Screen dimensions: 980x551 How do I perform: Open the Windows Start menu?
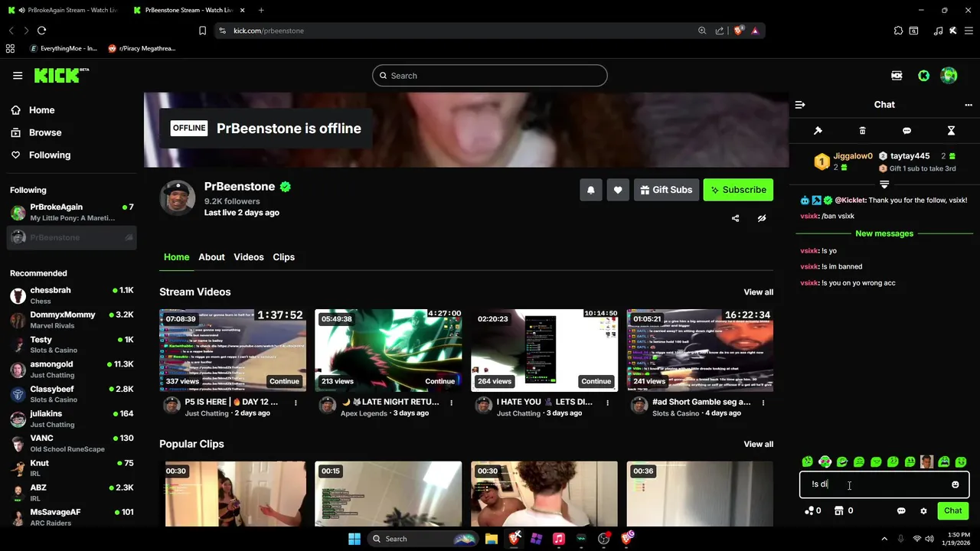354,539
